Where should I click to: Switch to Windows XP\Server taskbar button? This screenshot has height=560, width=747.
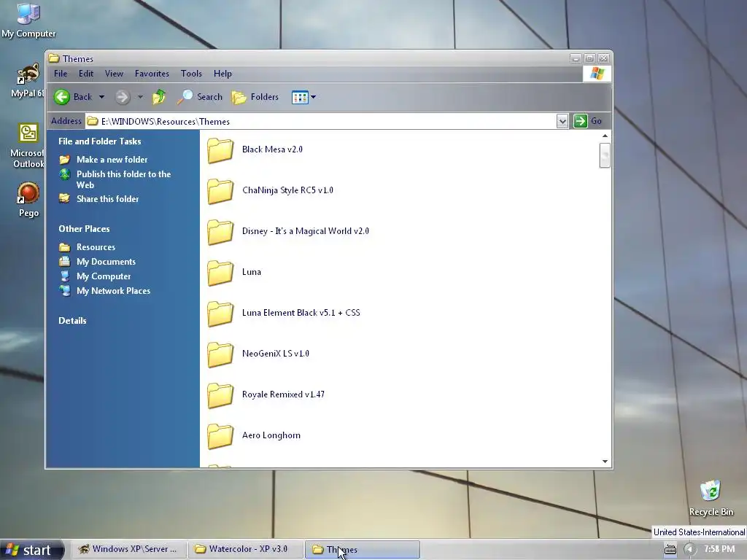coord(128,550)
